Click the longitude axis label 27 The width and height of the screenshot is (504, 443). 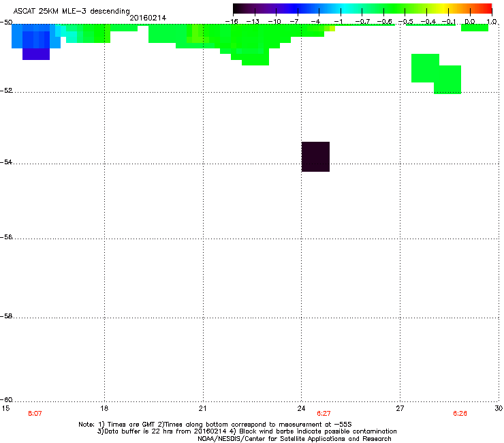tap(400, 408)
